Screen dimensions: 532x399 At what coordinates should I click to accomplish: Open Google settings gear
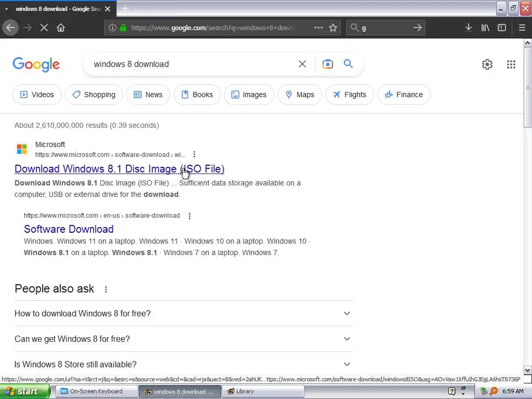487,64
